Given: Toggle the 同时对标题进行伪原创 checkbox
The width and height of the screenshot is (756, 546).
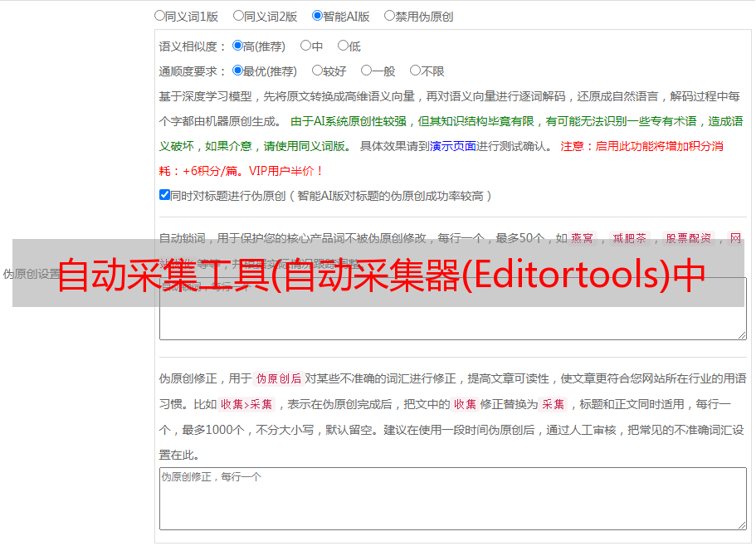Looking at the screenshot, I should [x=164, y=196].
